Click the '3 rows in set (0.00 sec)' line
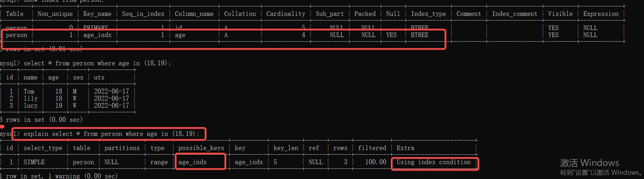644x179 pixels. [41, 120]
